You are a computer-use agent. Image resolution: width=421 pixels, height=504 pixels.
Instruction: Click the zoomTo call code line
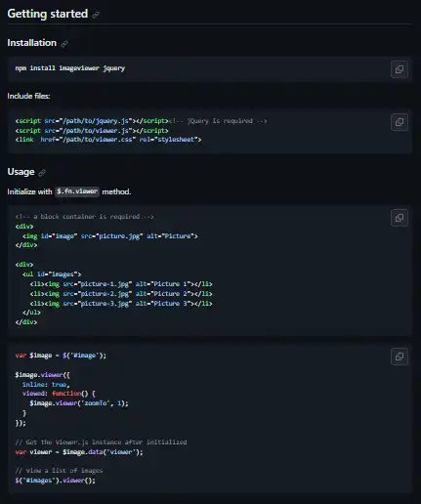point(79,403)
